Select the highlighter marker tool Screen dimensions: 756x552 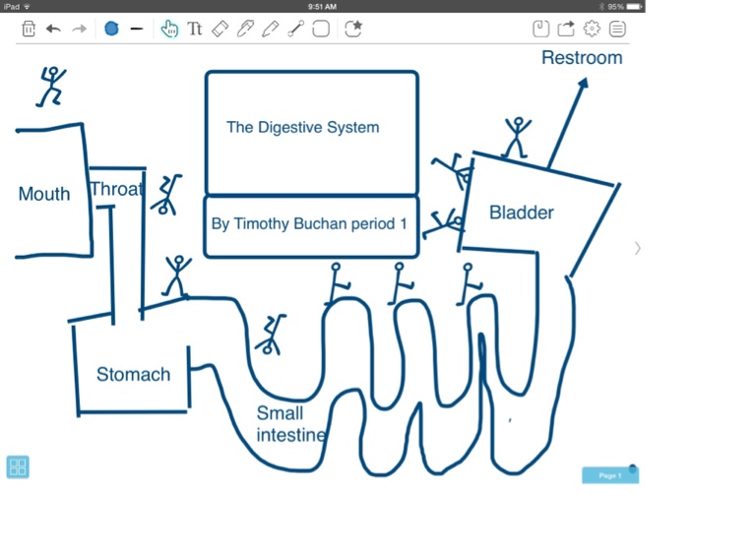tap(245, 29)
